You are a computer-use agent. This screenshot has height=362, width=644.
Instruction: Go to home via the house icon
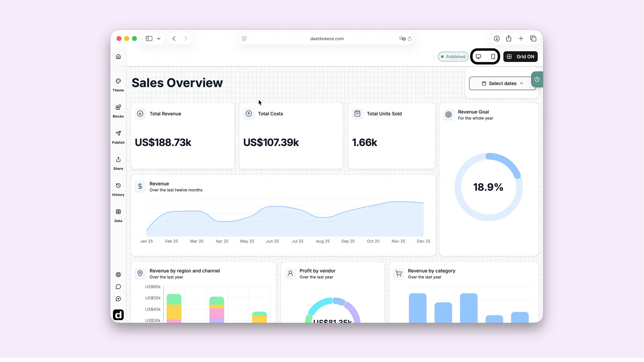118,57
